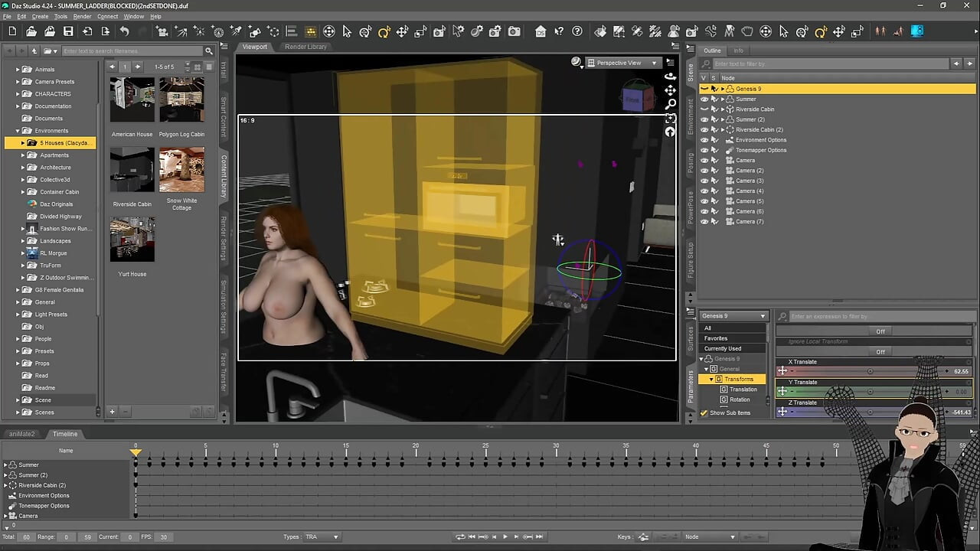Toggle visibility eye for Camera (3)
Image resolution: width=980 pixels, height=551 pixels.
(x=704, y=181)
